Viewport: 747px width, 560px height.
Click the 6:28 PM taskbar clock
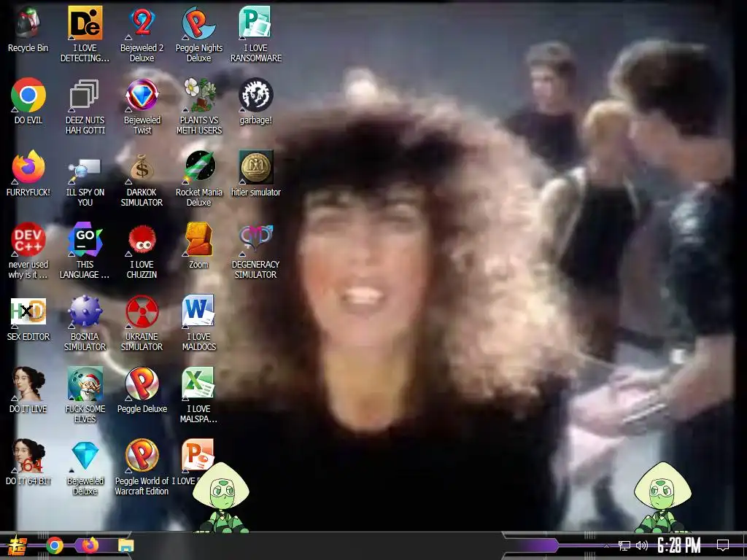[x=679, y=545]
